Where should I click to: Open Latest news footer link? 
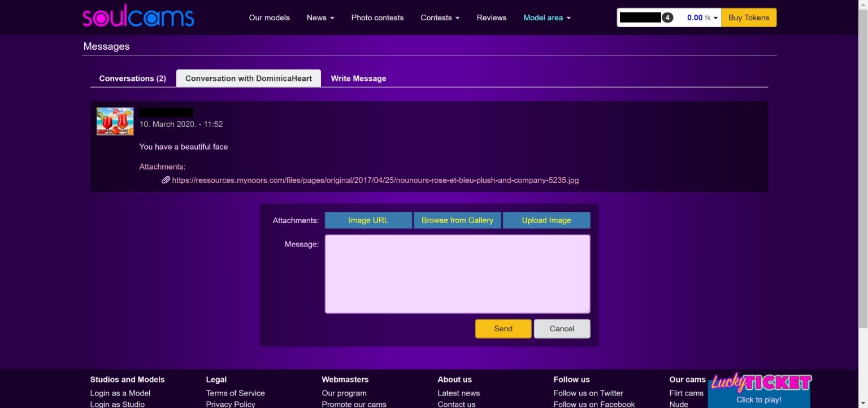pos(459,393)
